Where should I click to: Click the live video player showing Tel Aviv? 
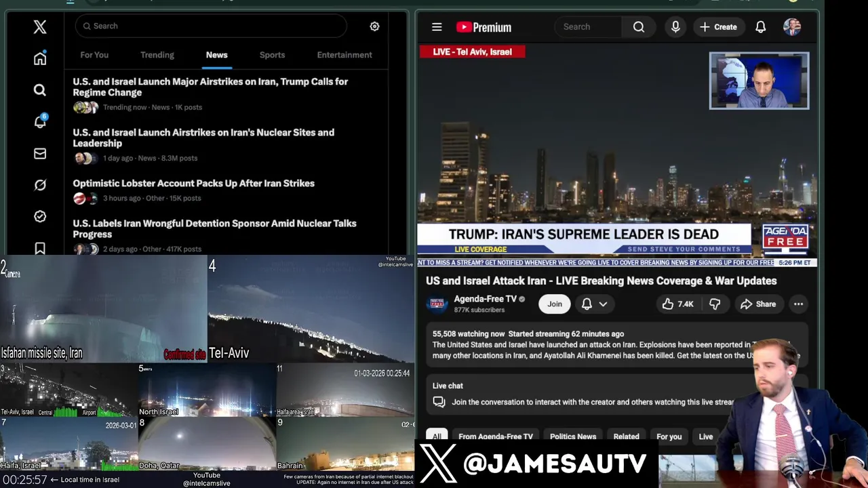click(x=617, y=156)
